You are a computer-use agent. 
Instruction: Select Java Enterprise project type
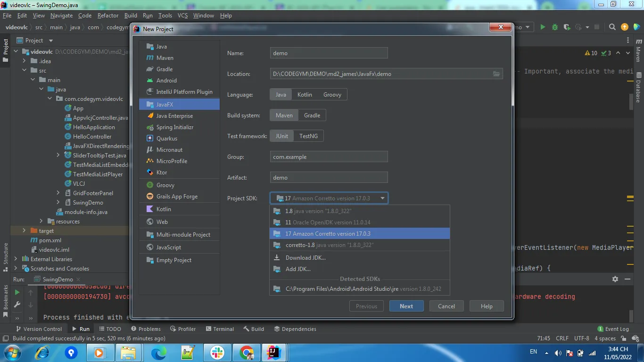tap(179, 116)
